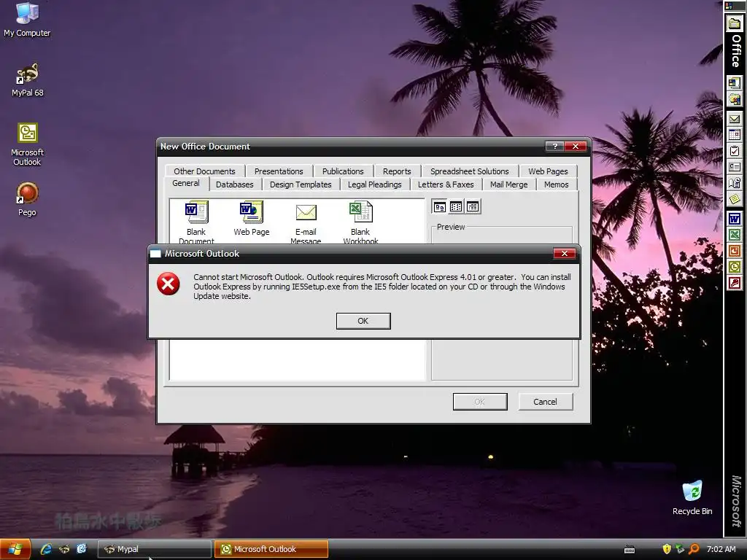The height and width of the screenshot is (560, 747).
Task: Launch Microsoft Access from Shortcut Bar
Action: point(735,284)
